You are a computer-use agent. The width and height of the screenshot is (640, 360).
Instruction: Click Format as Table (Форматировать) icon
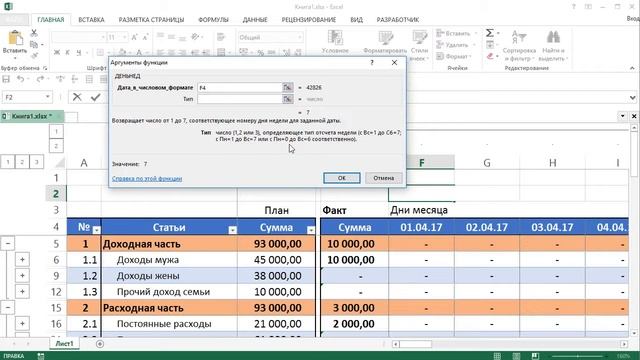tap(385, 38)
